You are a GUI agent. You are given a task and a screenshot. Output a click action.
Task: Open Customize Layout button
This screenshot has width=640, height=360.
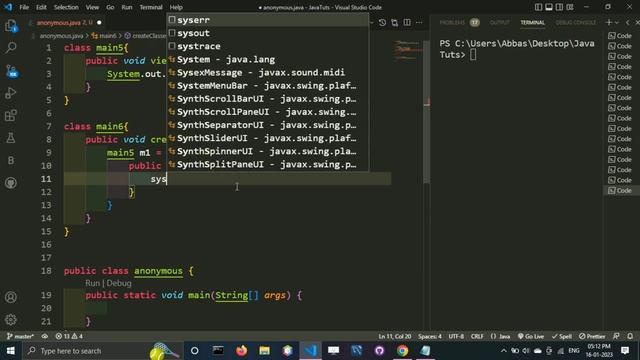[x=570, y=7]
